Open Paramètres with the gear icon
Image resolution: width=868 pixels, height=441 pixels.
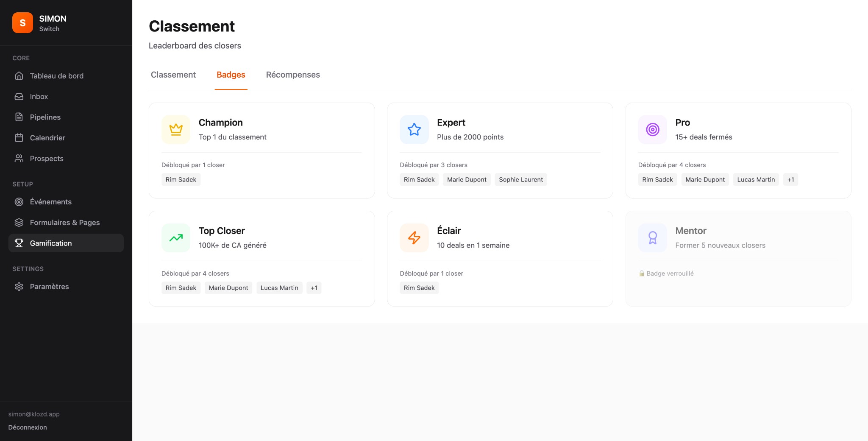coord(19,287)
